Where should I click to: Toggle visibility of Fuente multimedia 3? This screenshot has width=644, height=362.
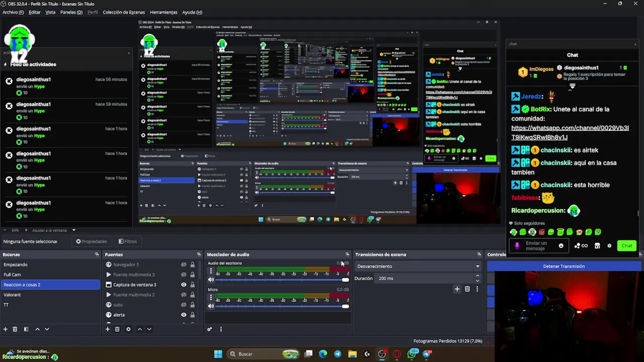184,275
